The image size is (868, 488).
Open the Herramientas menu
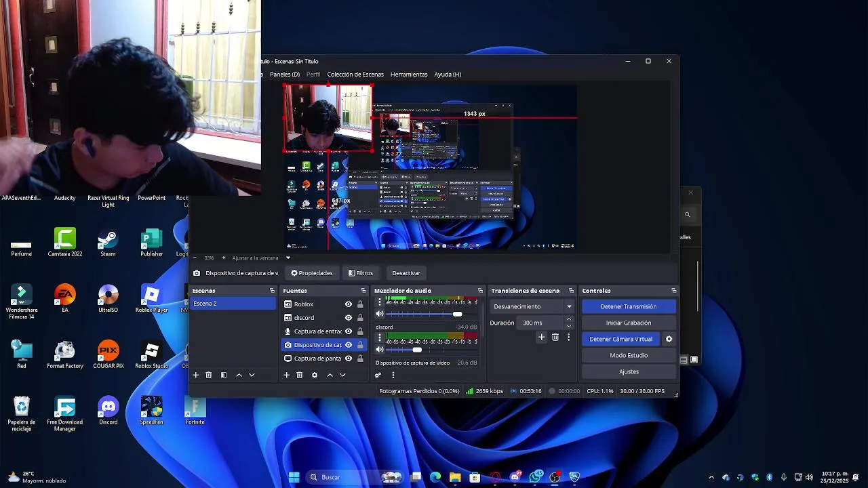pyautogui.click(x=409, y=75)
